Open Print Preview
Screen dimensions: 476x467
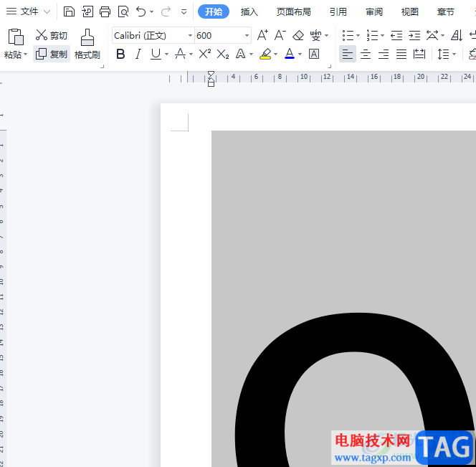(123, 12)
